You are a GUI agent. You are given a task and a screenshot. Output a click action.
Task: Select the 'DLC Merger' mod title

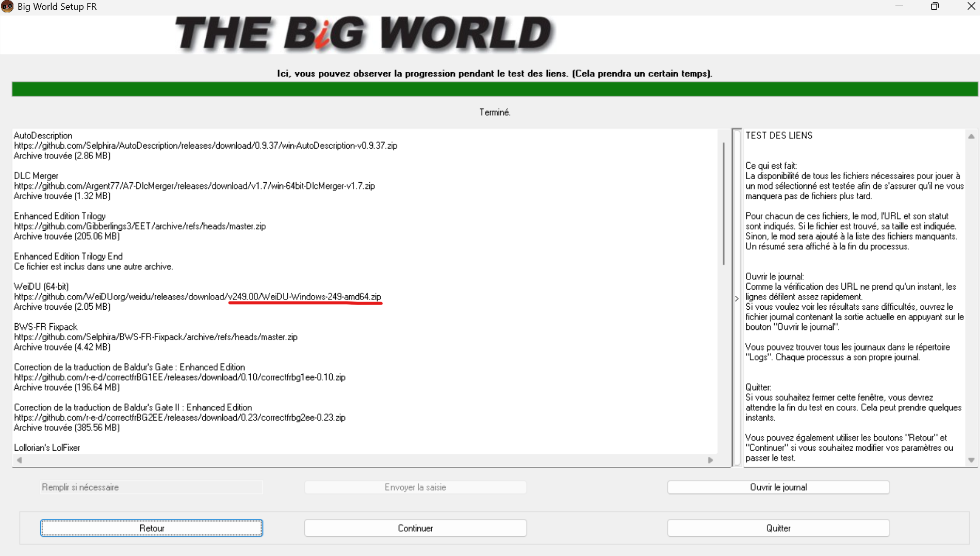(x=36, y=176)
